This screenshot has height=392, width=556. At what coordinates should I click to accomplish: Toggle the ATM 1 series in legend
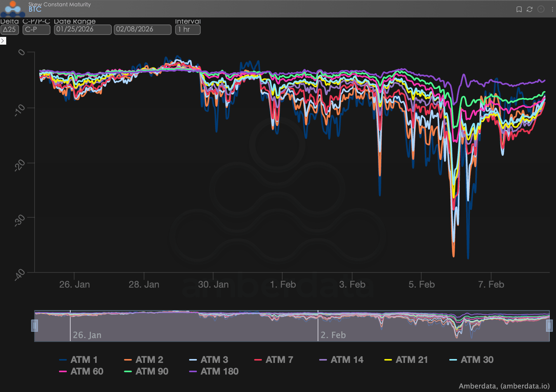(78, 360)
